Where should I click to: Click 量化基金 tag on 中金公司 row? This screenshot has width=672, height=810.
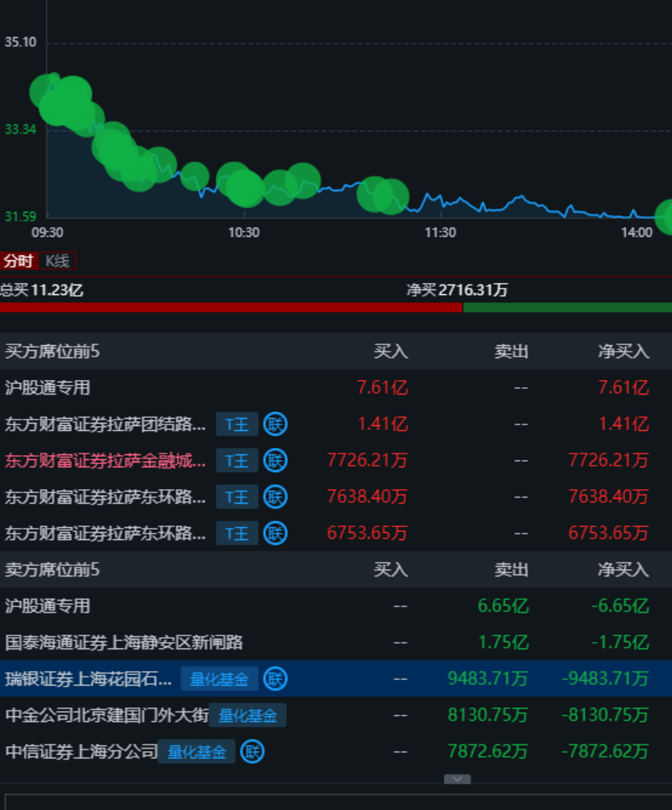coord(247,715)
